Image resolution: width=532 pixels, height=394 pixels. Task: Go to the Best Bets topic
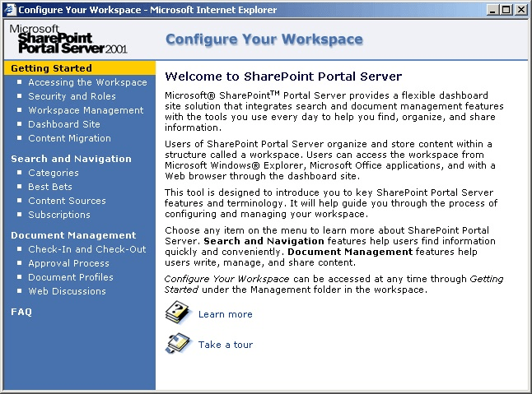coord(50,187)
